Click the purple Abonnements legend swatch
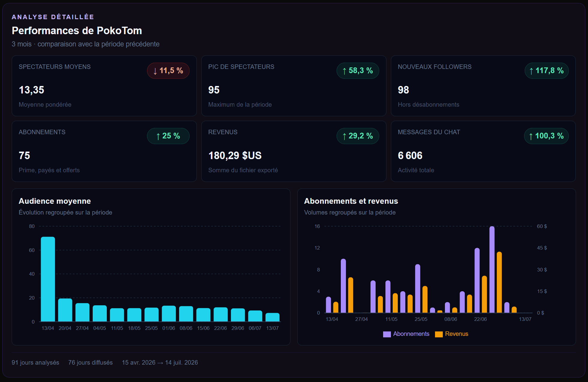 tap(387, 334)
